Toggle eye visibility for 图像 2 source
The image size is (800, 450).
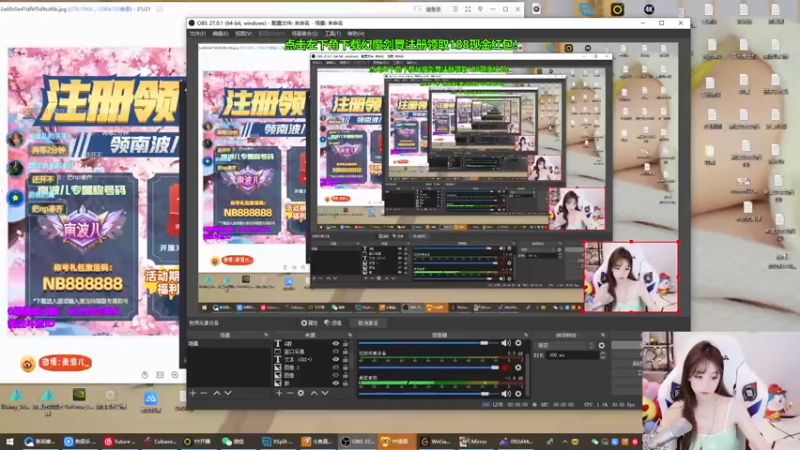(x=336, y=367)
